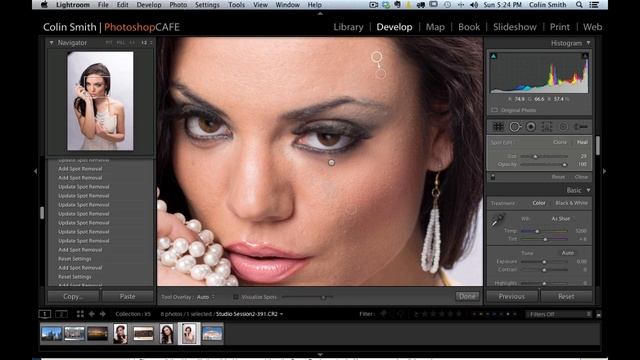Switch to the Slideshow module
The image size is (640, 360).
click(x=515, y=27)
